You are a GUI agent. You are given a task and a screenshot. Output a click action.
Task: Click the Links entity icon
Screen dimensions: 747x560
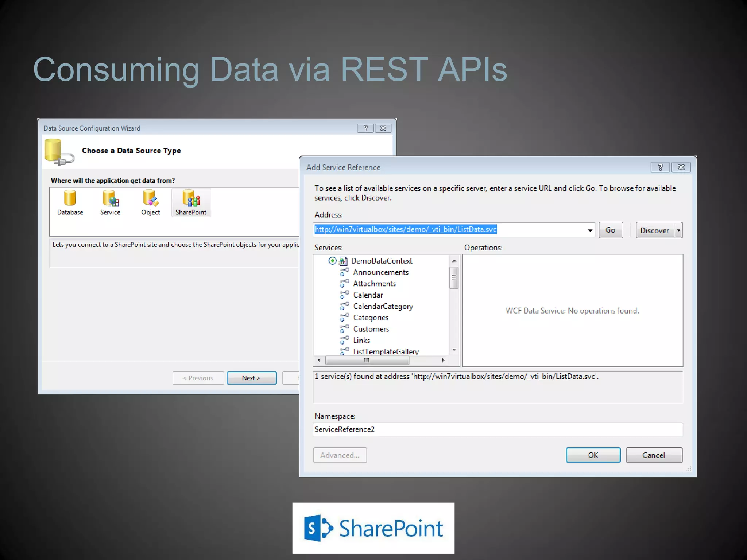click(344, 340)
